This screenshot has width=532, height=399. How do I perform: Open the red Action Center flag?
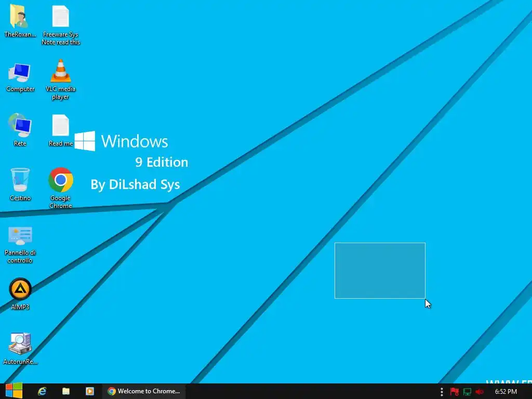(x=454, y=392)
